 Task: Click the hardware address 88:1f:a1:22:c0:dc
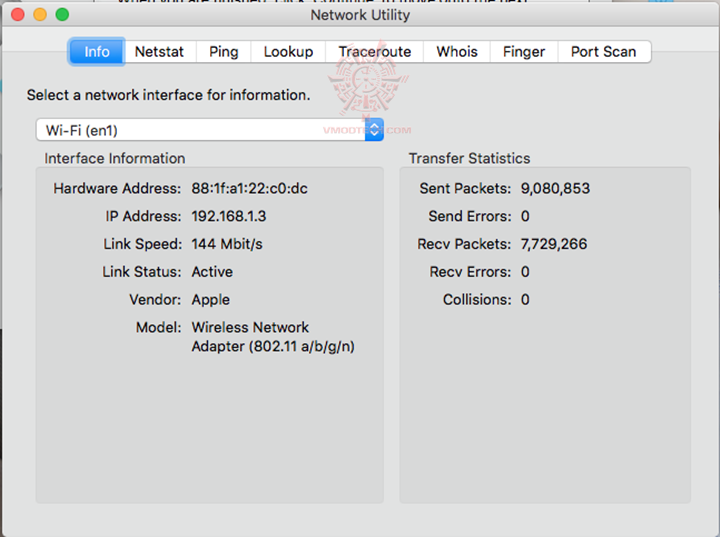[x=249, y=188]
